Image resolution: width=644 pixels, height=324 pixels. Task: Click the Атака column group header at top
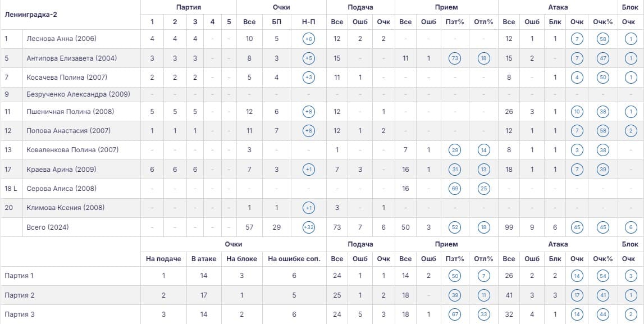(x=558, y=7)
